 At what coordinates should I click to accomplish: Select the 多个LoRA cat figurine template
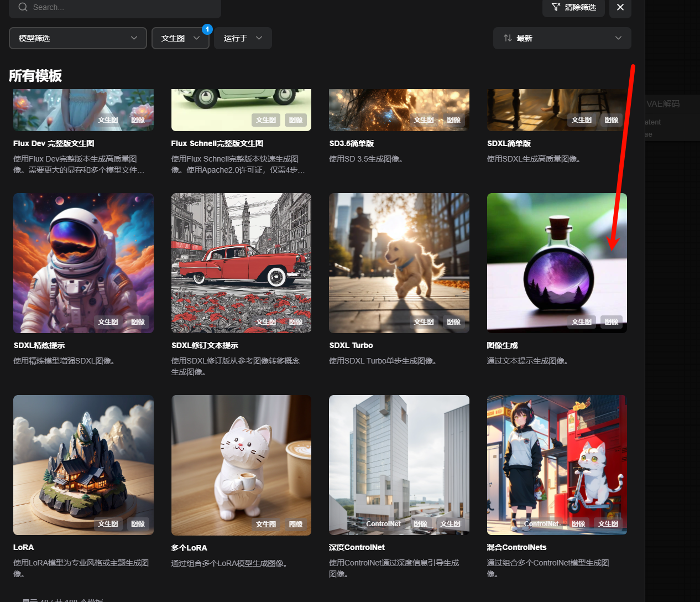click(241, 465)
